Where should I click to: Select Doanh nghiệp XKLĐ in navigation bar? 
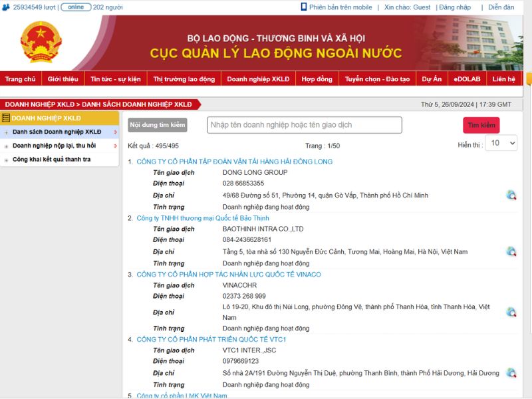click(258, 79)
